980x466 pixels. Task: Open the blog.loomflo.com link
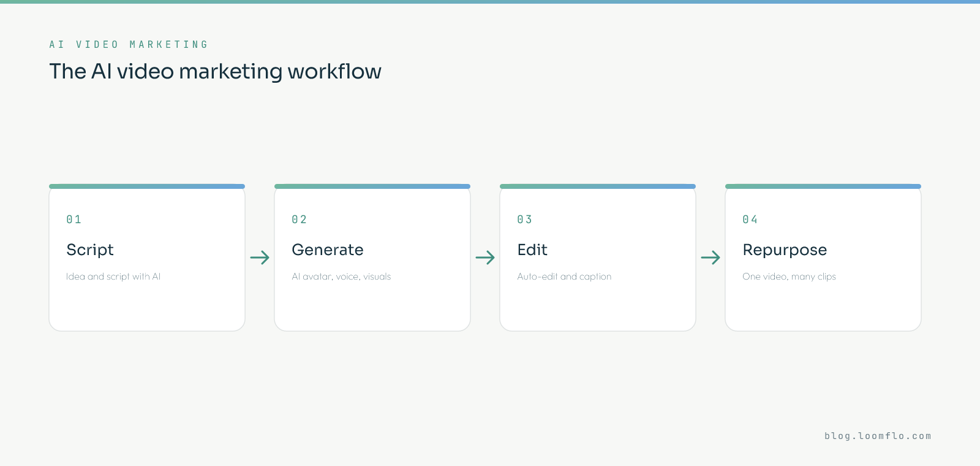[x=878, y=436]
